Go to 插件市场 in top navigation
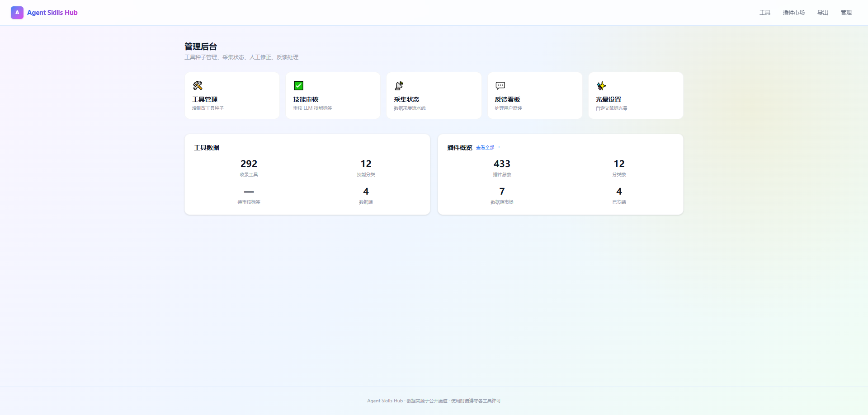Viewport: 868px width, 415px height. tap(794, 13)
